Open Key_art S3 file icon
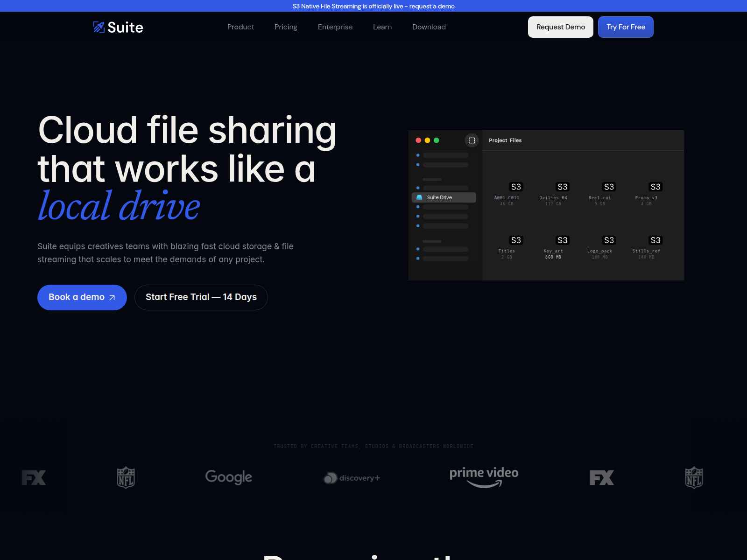The height and width of the screenshot is (560, 747). click(563, 240)
